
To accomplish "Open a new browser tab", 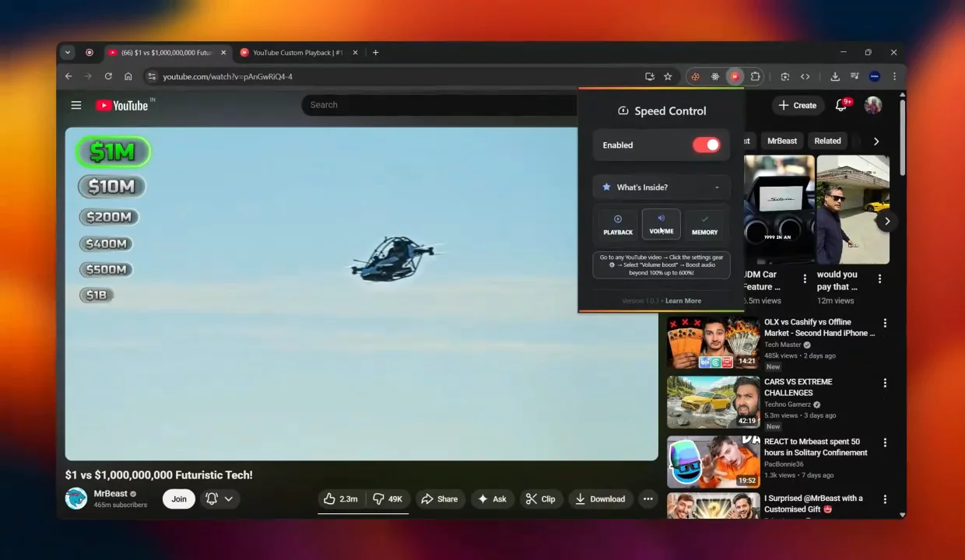I will tap(376, 53).
